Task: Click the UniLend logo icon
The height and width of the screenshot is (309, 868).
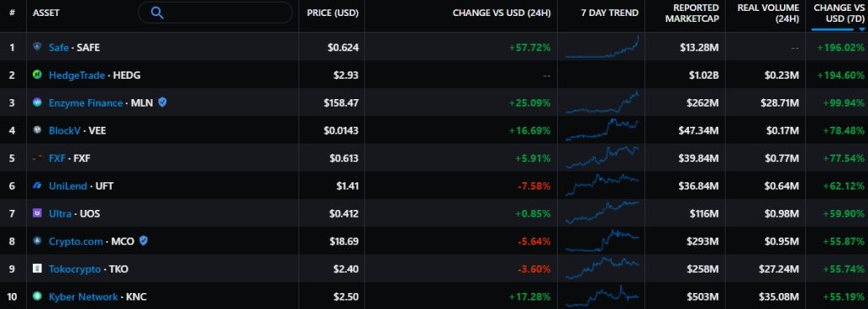Action: (37, 185)
